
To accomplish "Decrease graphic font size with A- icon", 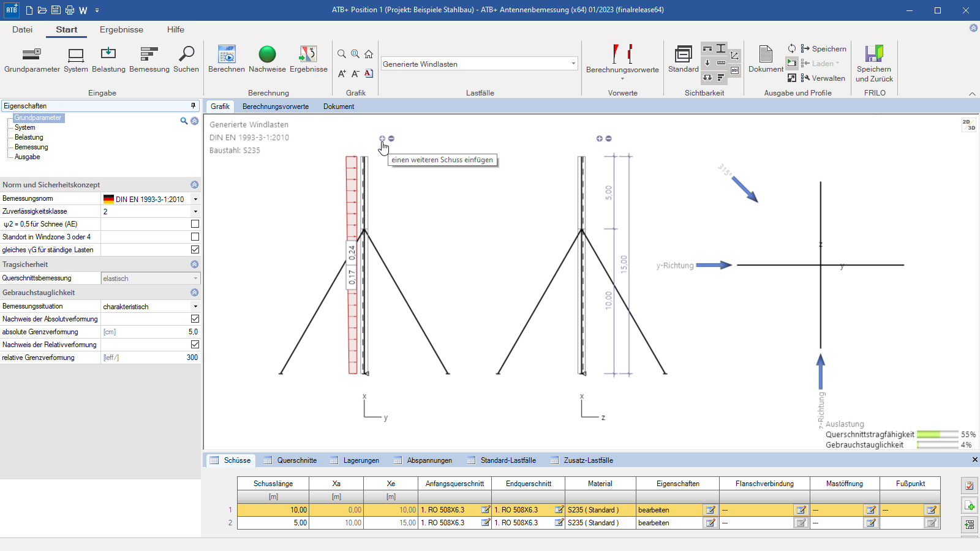I will [355, 73].
